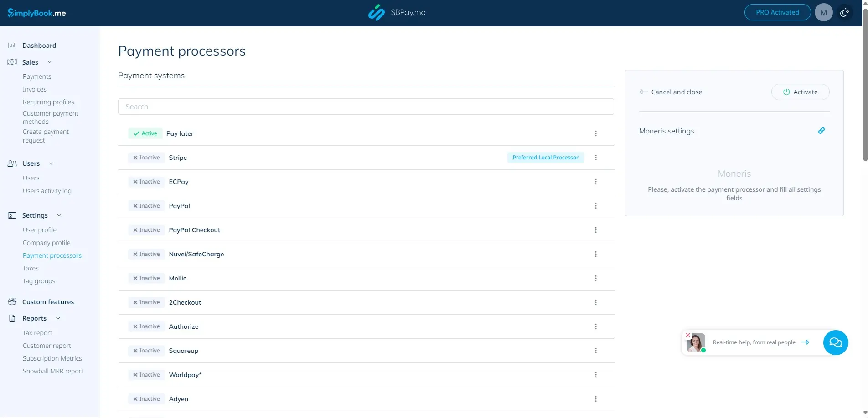Click the support agent photo
Screen dimensions: 868x418
pos(696,342)
